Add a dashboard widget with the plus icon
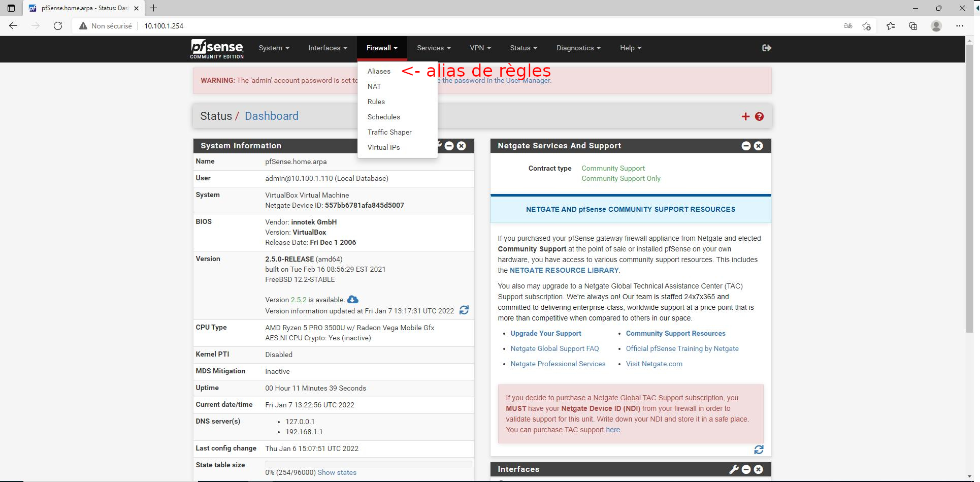Screen dimensions: 980x482 [745, 116]
